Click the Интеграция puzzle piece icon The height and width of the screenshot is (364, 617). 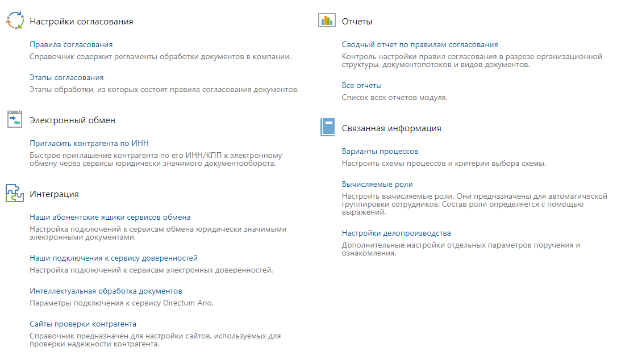click(x=14, y=193)
